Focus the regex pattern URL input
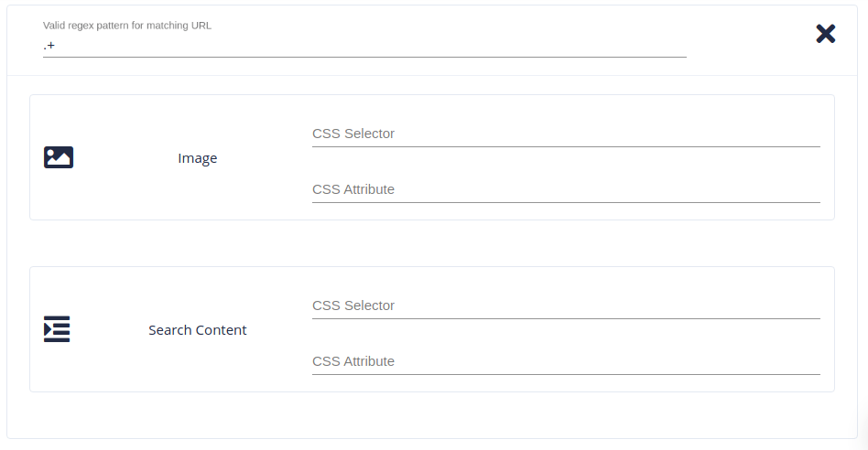868x450 pixels. click(366, 45)
